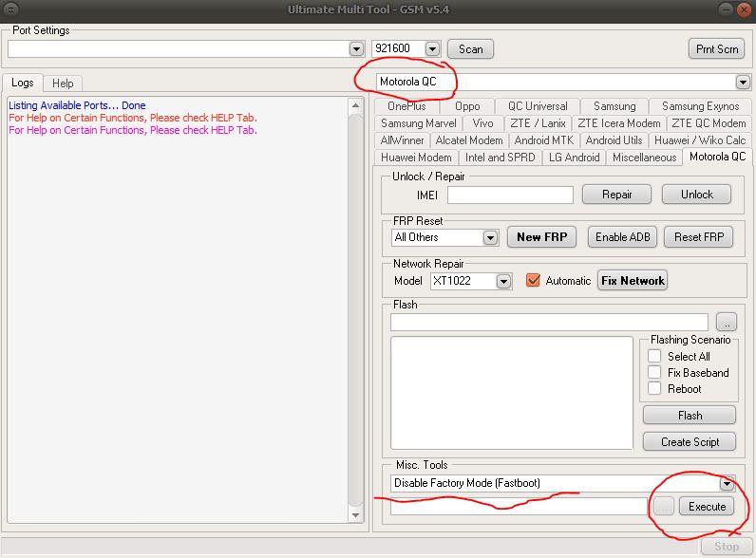Check the Fix Baseband checkbox
Screen dimensions: 756x558
(654, 373)
